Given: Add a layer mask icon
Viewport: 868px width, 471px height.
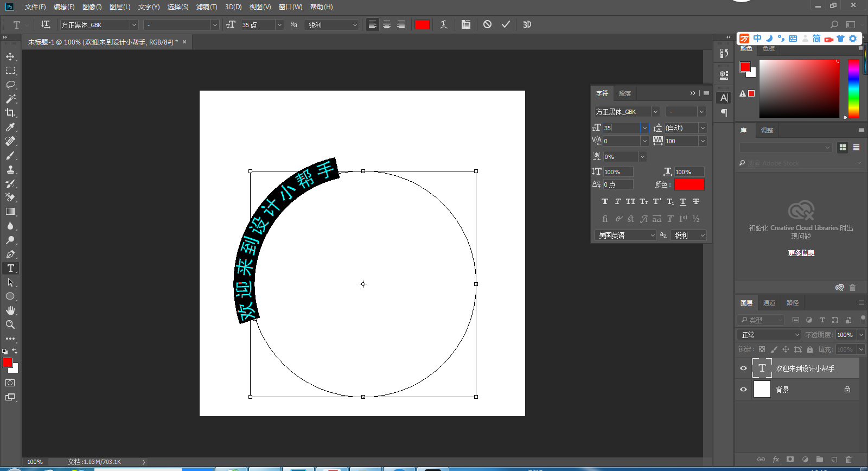Looking at the screenshot, I should [790, 459].
